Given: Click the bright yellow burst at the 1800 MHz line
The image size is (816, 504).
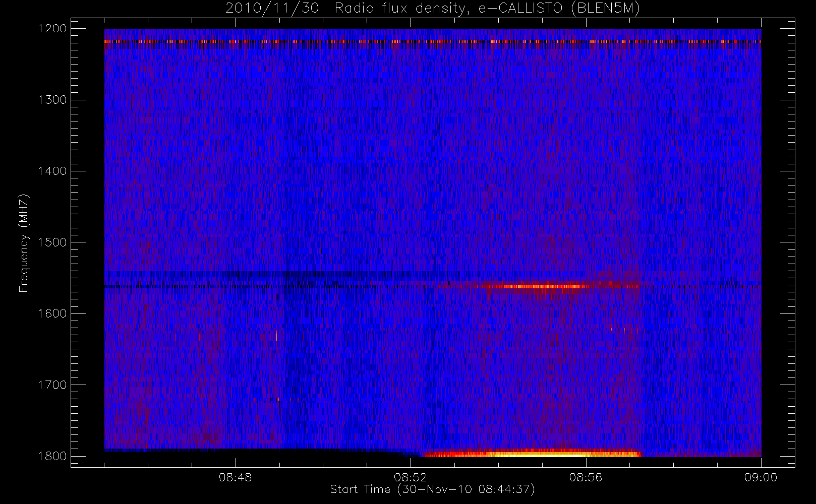Looking at the screenshot, I should click(532, 454).
